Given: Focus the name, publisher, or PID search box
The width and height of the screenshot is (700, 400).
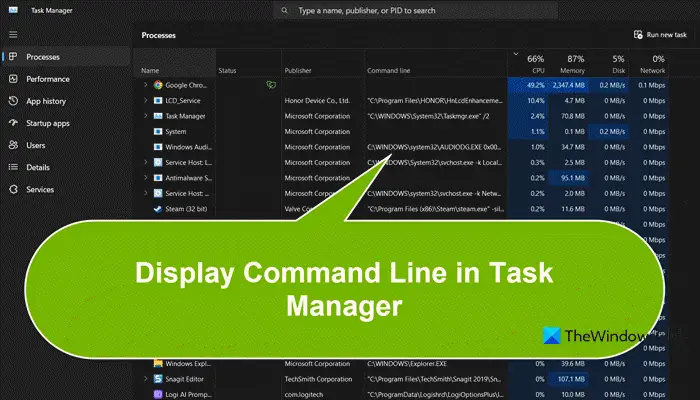Looking at the screenshot, I should pos(416,10).
